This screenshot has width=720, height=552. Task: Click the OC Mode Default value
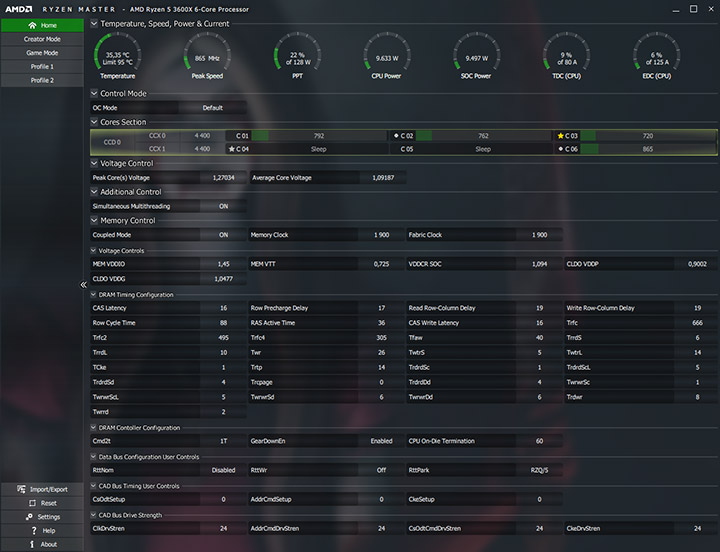point(212,108)
